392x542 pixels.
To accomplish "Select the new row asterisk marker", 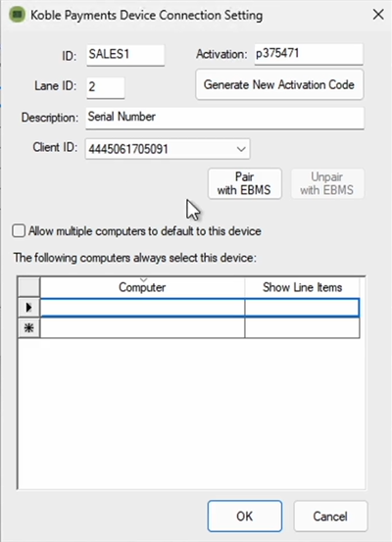I will (x=28, y=327).
